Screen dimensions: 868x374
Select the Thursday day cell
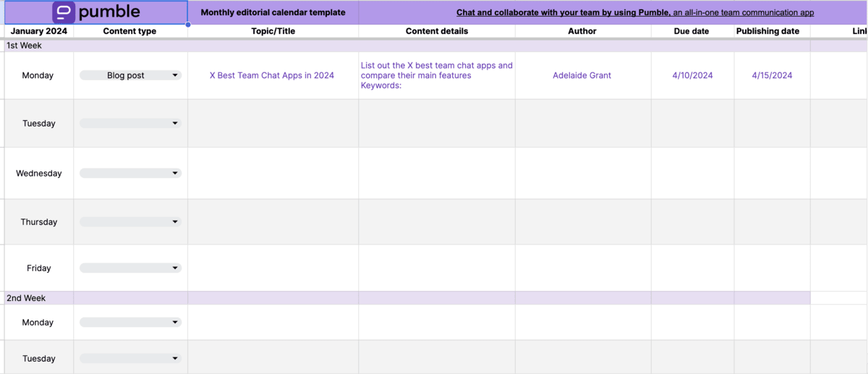click(39, 222)
